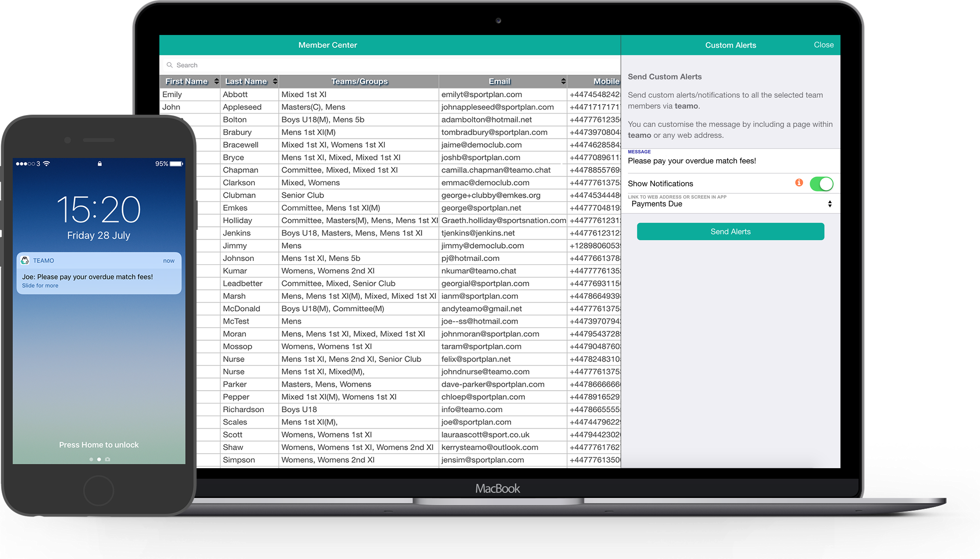Click camilla.chapman@teamo.chat email
The height and width of the screenshot is (559, 980).
[x=503, y=170]
